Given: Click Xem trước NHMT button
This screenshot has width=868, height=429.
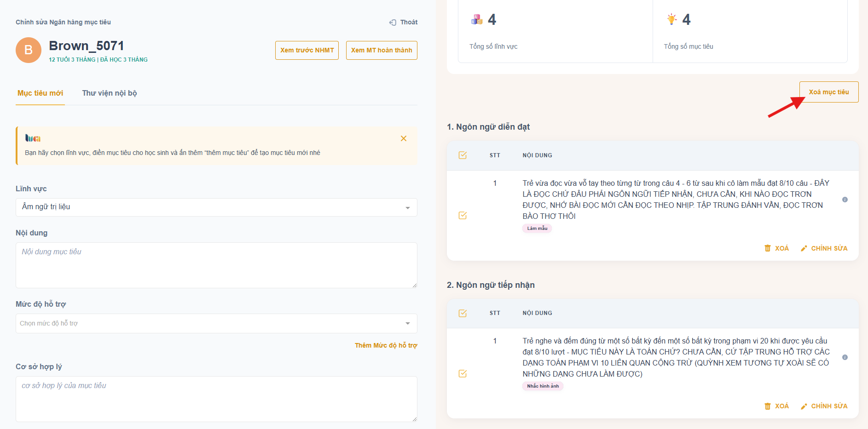Looking at the screenshot, I should (x=307, y=50).
